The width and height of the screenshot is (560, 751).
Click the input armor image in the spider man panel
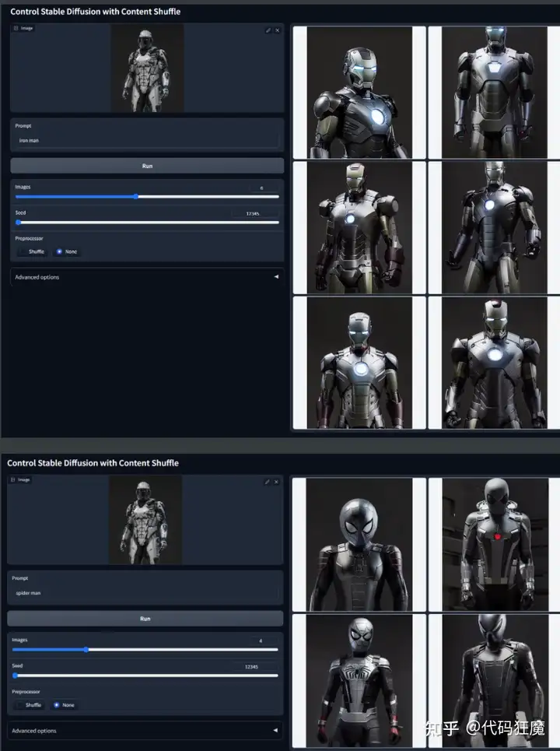coord(145,520)
